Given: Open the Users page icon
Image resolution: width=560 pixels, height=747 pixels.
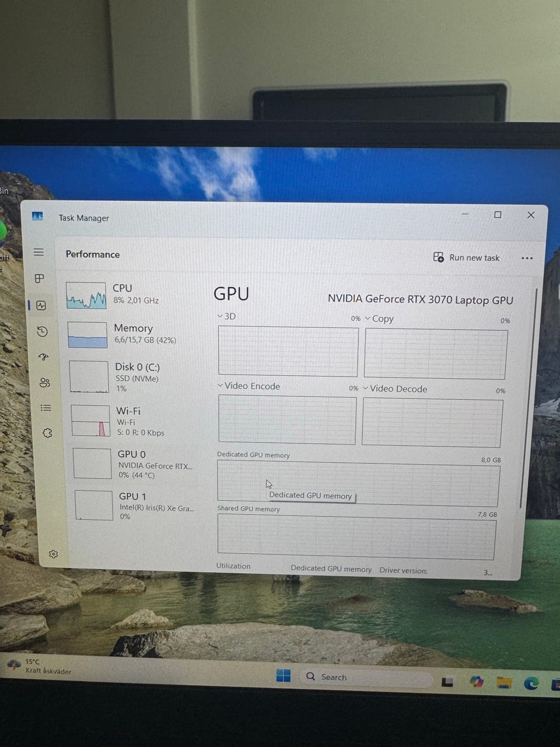Looking at the screenshot, I should tap(45, 383).
